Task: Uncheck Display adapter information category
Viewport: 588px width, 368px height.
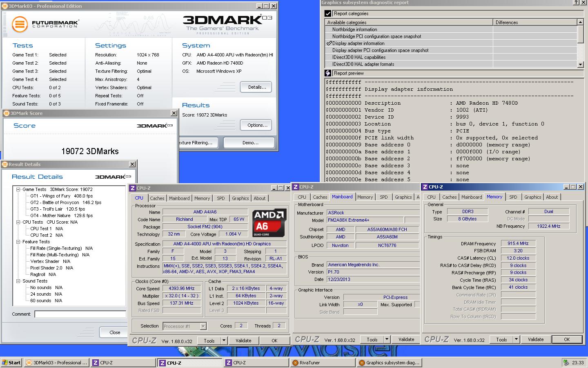Action: 329,43
